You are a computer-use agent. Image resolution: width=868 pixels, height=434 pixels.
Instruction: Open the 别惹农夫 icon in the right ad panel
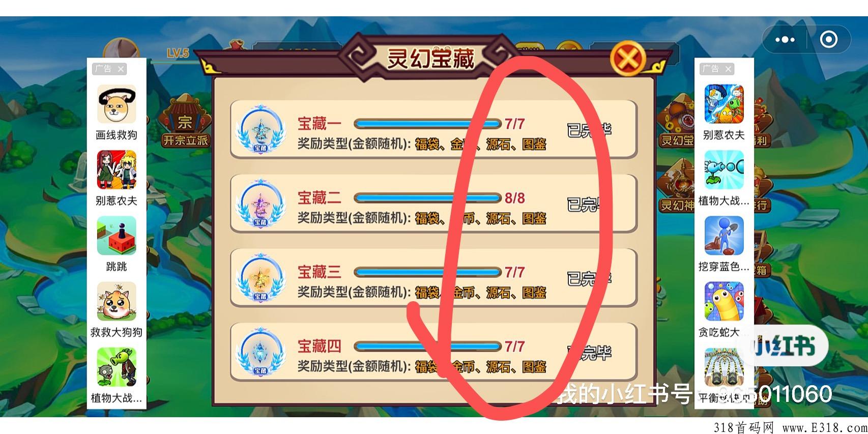[x=724, y=105]
